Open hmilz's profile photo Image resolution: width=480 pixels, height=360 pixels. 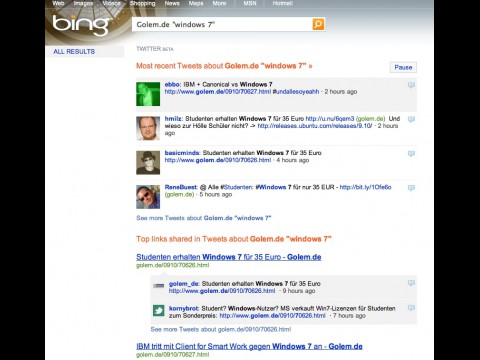coord(148,128)
